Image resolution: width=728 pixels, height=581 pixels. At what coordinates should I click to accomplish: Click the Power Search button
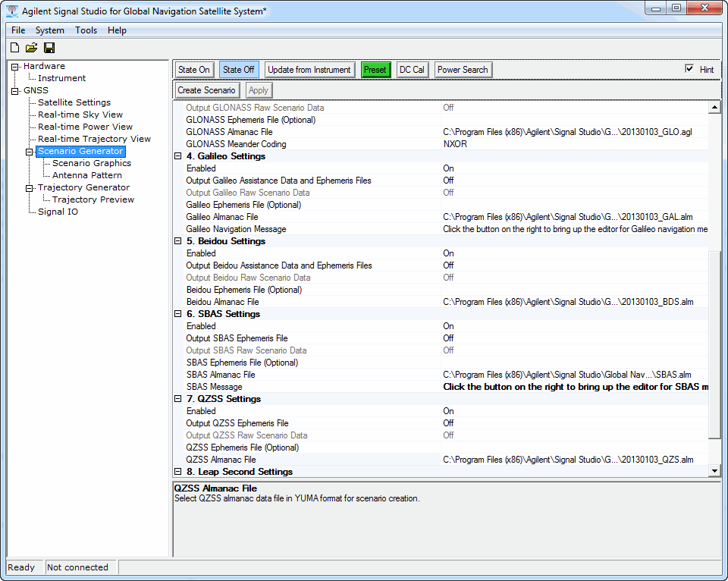pyautogui.click(x=463, y=70)
